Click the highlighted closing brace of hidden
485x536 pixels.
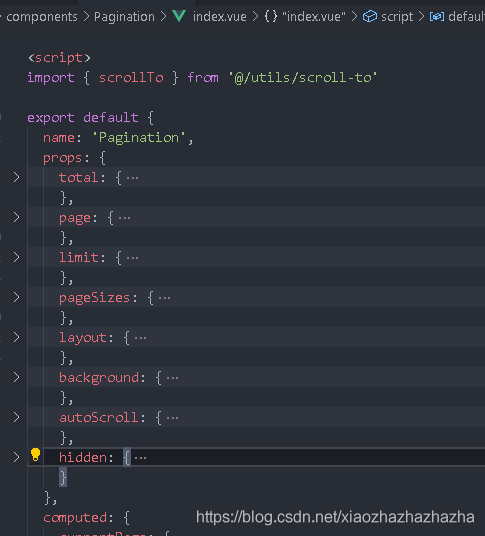point(63,477)
